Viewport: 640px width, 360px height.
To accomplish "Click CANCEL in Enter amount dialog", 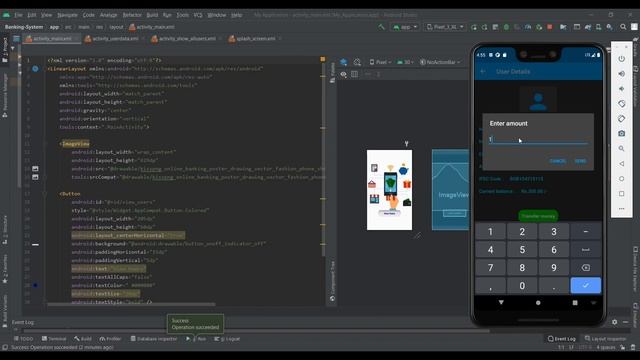I will [x=558, y=161].
